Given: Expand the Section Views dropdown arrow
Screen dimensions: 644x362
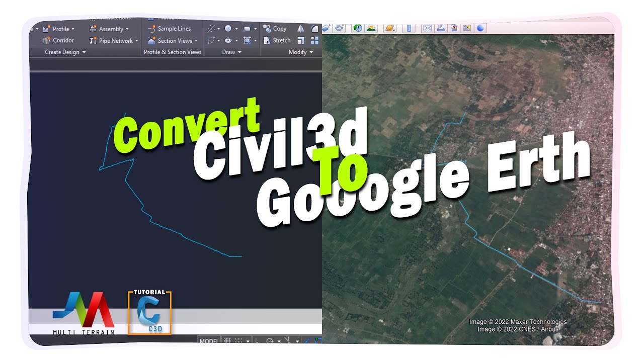Looking at the screenshot, I should pos(196,41).
